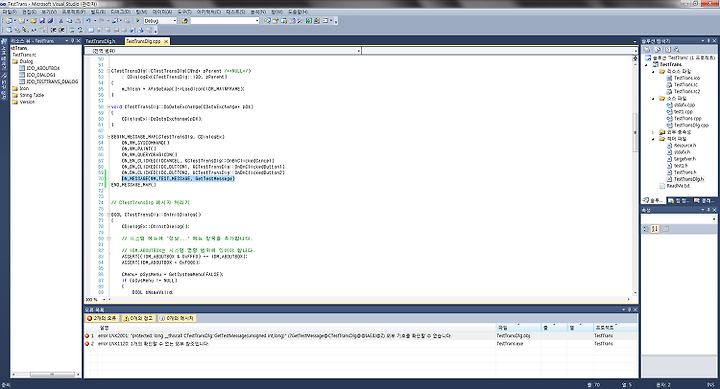Pin the resource view panel with the pushpin icon
The width and height of the screenshot is (720, 389).
click(72, 41)
